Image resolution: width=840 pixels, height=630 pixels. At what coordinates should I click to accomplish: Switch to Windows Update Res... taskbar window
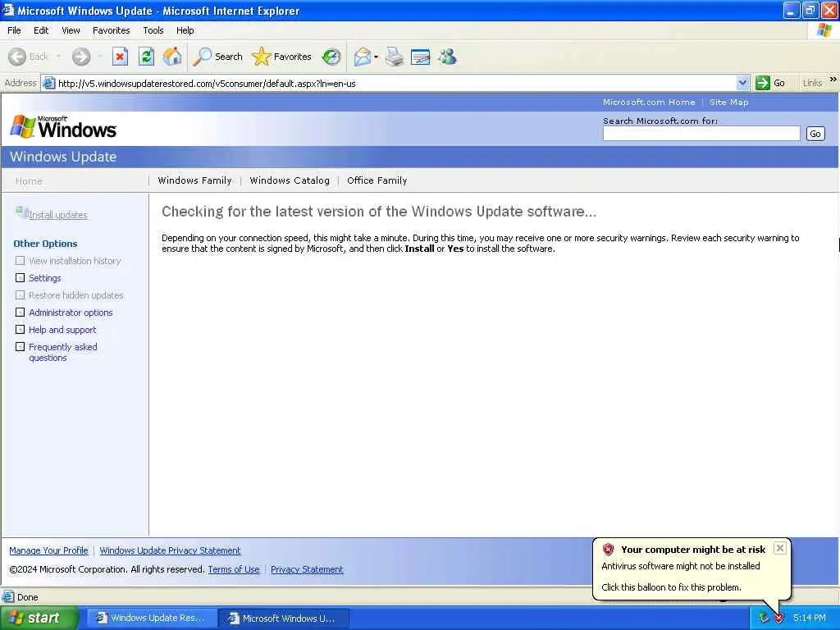point(152,619)
